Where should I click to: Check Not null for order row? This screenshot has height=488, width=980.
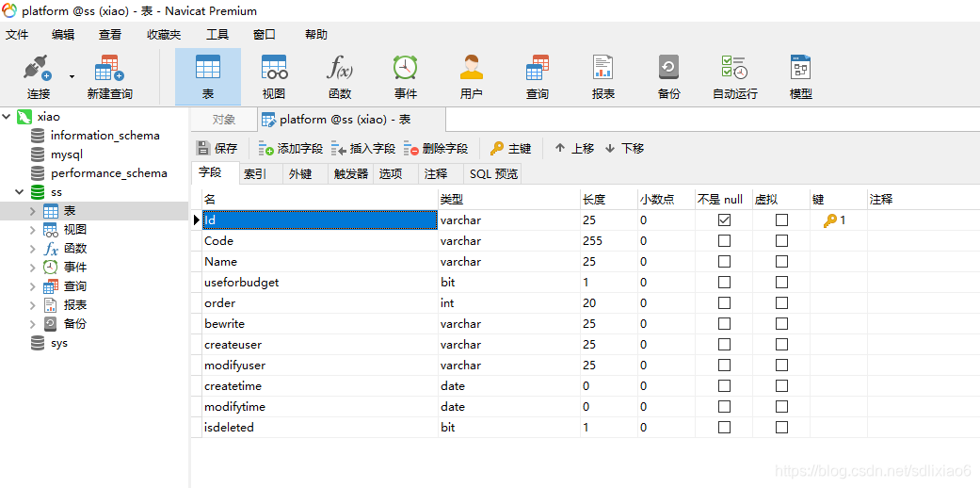coord(724,302)
